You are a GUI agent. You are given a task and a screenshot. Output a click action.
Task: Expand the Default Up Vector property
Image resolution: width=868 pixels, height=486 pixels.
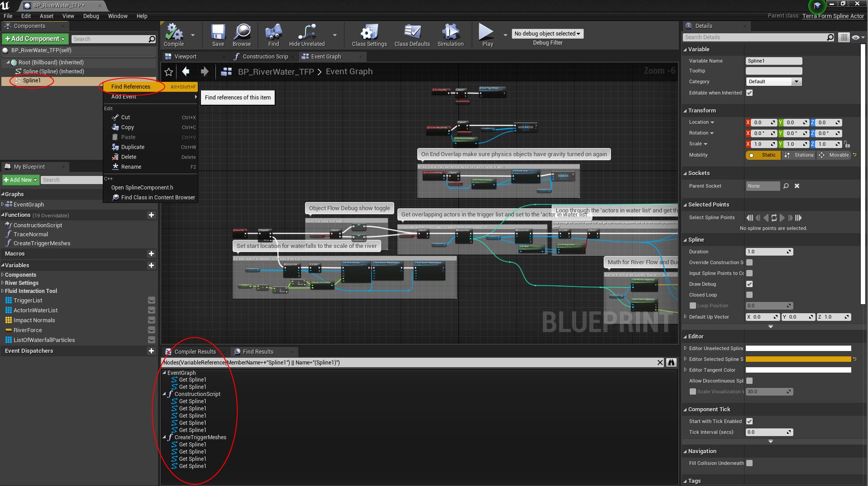(686, 317)
